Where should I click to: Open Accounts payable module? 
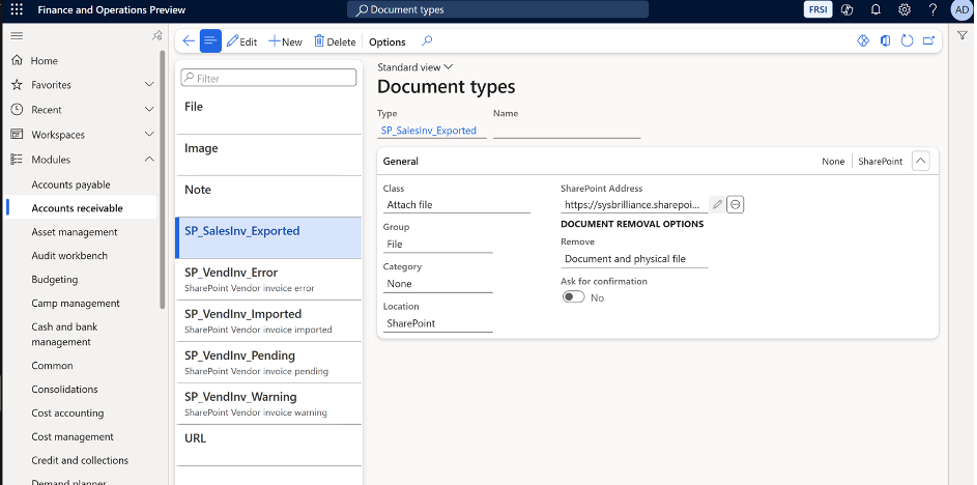pos(70,185)
